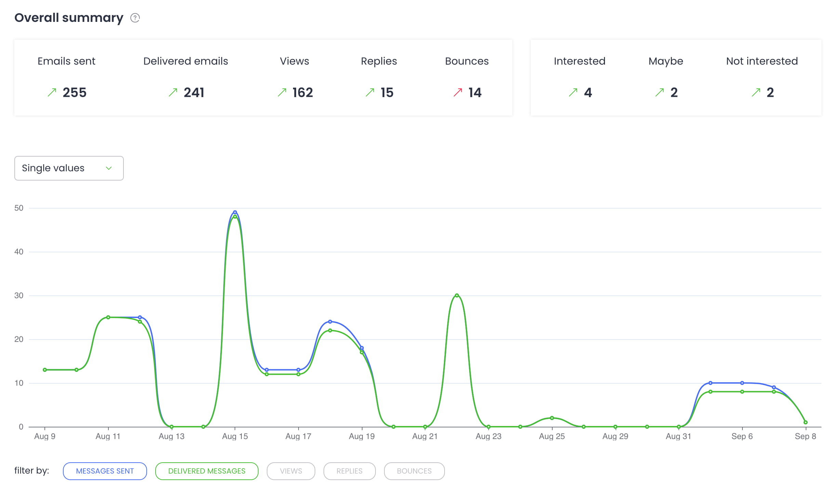
Task: Click the Replies value 15
Action: coord(387,93)
